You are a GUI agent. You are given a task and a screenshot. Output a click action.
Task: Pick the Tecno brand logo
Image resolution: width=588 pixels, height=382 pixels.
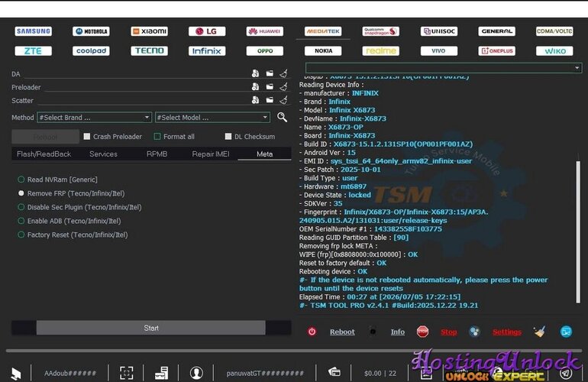149,50
